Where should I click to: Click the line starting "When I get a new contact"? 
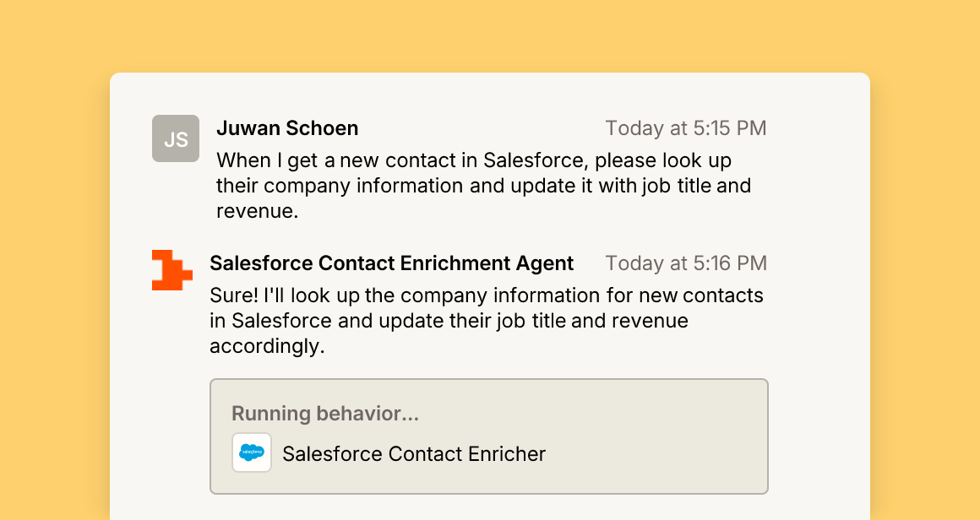(474, 160)
